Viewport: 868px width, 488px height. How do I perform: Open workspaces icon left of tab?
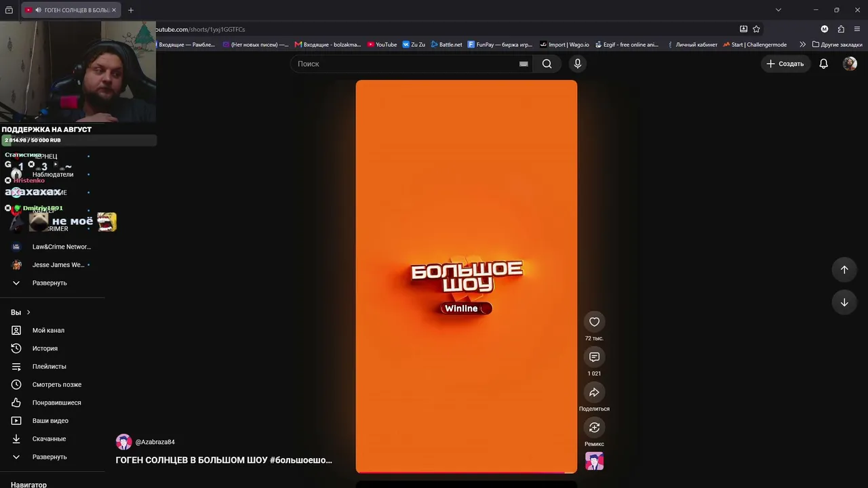9,10
